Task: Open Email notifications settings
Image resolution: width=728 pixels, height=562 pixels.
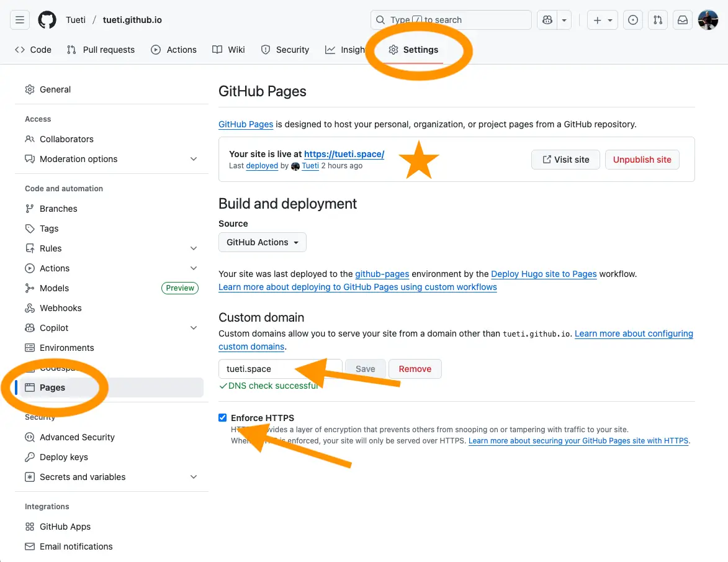Action: pyautogui.click(x=76, y=546)
